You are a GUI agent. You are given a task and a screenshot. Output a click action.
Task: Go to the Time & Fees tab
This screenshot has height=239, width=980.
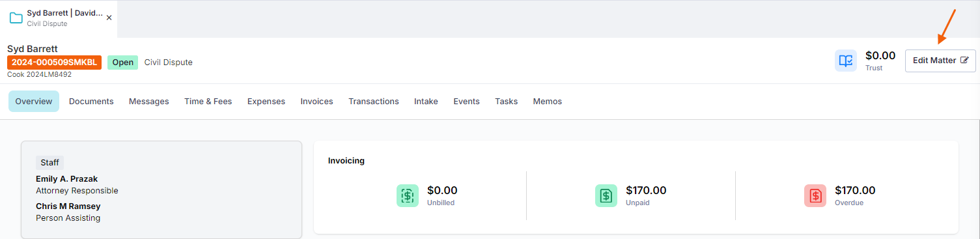click(x=208, y=102)
